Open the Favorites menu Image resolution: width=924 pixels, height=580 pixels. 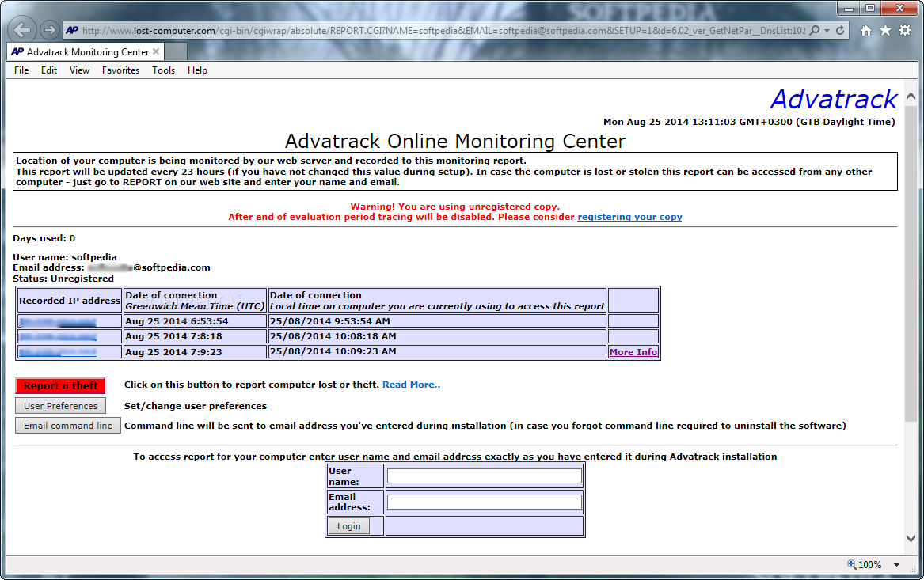121,70
